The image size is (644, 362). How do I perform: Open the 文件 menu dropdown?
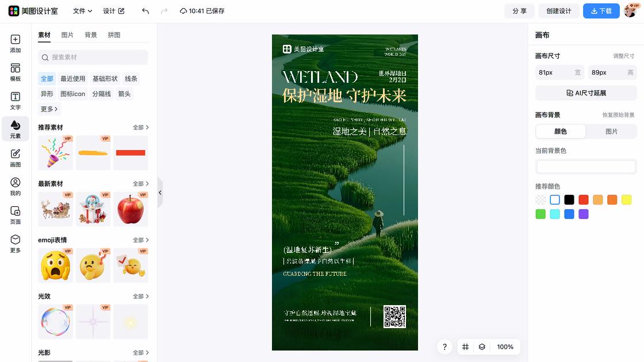(x=82, y=11)
